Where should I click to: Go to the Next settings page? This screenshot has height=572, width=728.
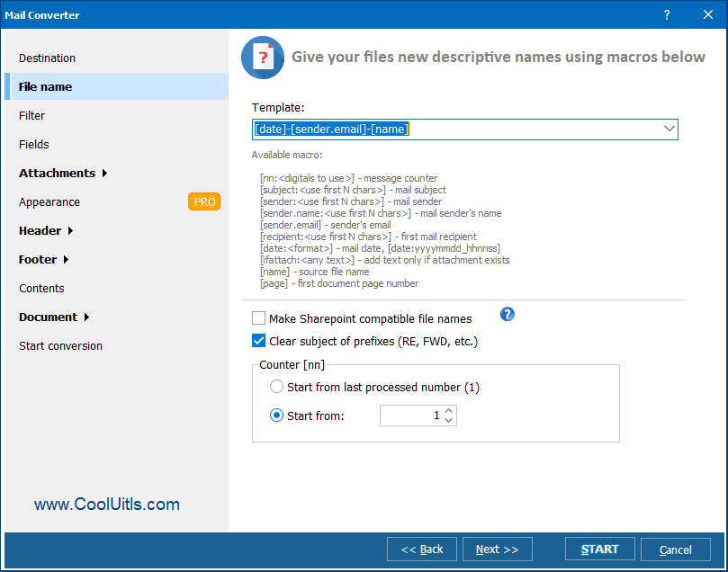(497, 549)
